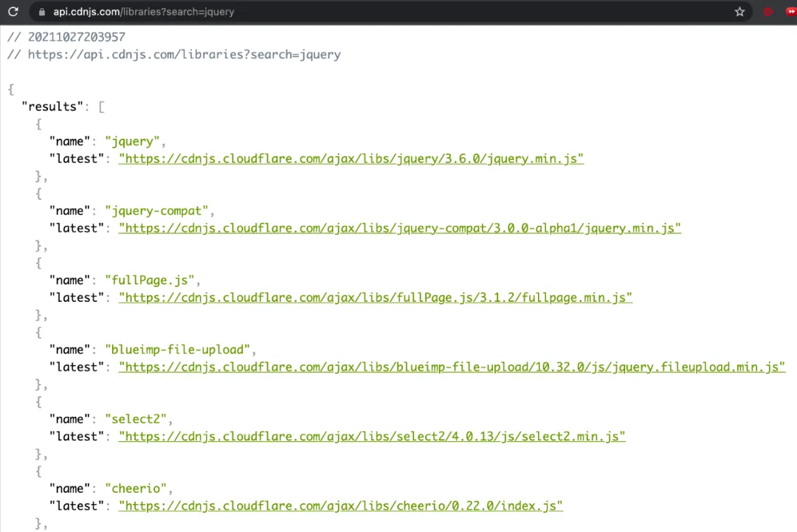The image size is (797, 532).
Task: Collapse the "results" array bracket
Action: [102, 107]
